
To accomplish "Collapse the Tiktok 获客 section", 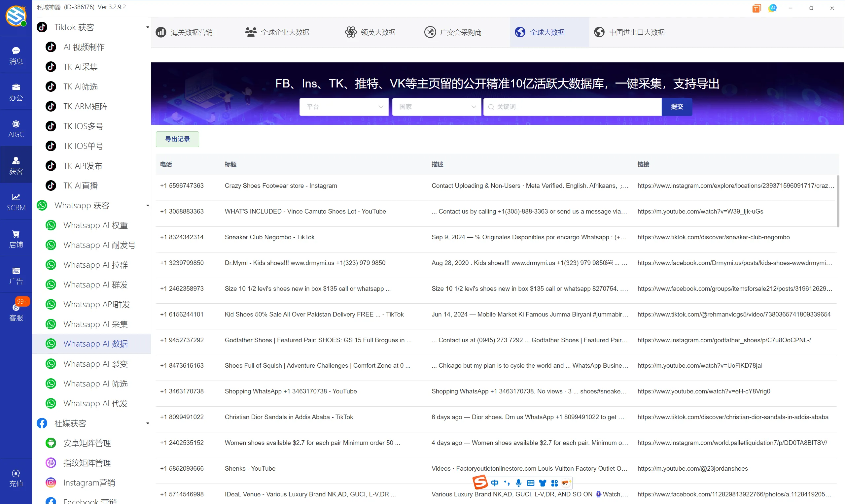I will [147, 27].
